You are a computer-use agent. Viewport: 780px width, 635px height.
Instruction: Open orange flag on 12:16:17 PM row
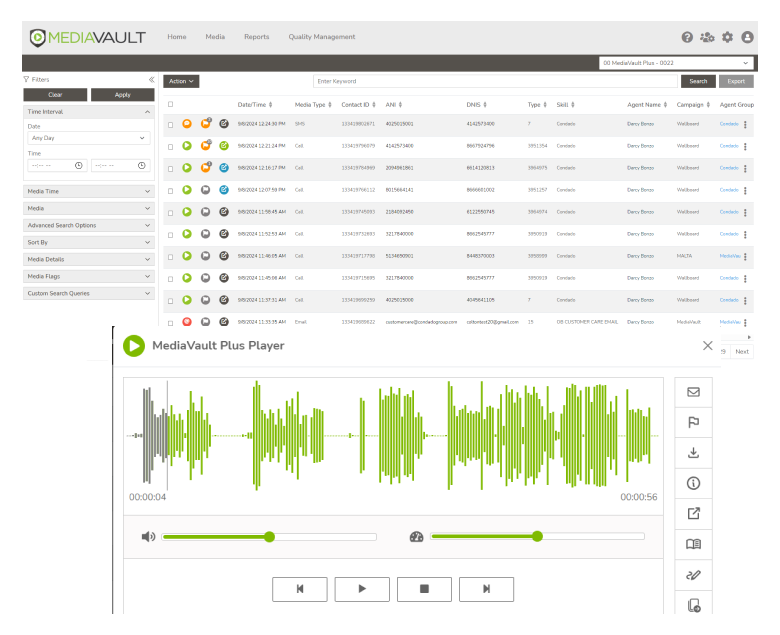[x=205, y=168]
